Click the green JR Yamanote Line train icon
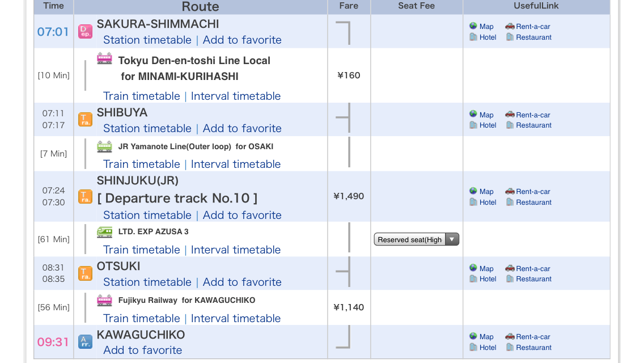This screenshot has width=644, height=363. pos(104,146)
